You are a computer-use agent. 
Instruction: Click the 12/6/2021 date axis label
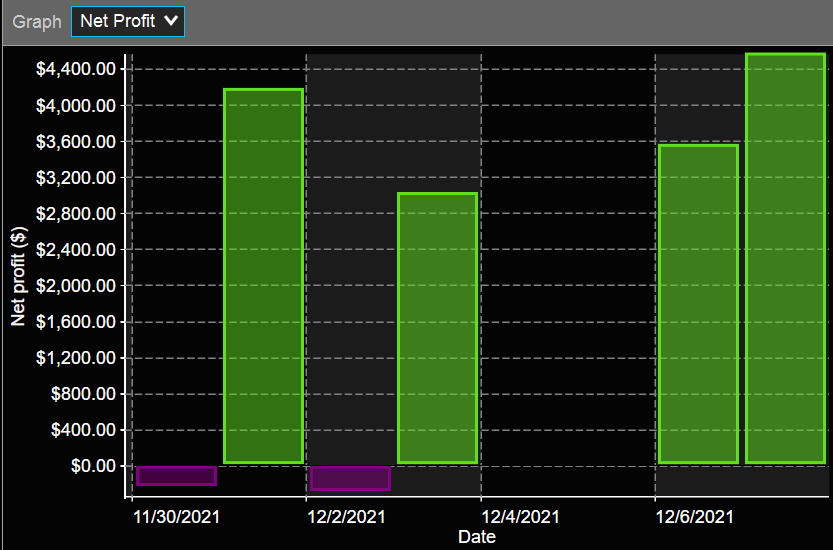[x=694, y=517]
